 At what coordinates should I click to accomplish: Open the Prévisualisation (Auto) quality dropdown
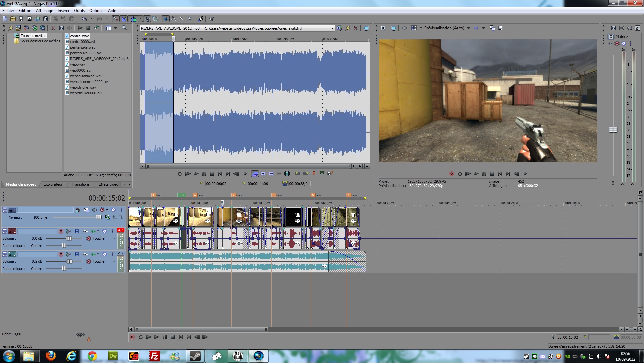468,28
